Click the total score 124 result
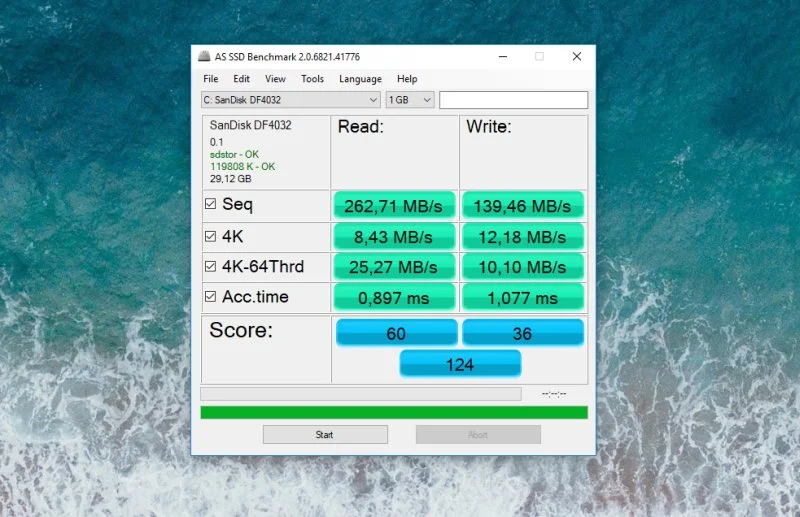Screen dimensions: 800x517 click(460, 364)
